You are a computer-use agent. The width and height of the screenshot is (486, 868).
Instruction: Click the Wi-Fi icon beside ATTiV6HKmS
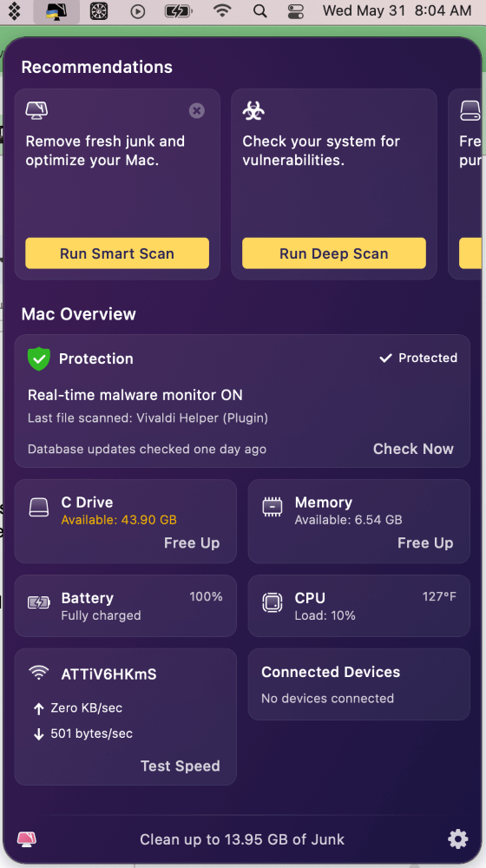39,674
